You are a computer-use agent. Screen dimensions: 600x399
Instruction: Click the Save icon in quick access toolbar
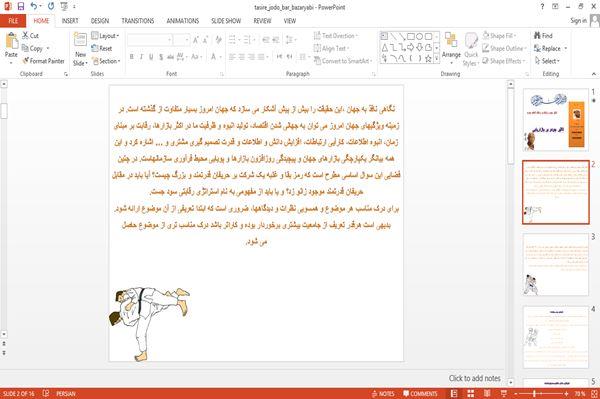coord(21,7)
